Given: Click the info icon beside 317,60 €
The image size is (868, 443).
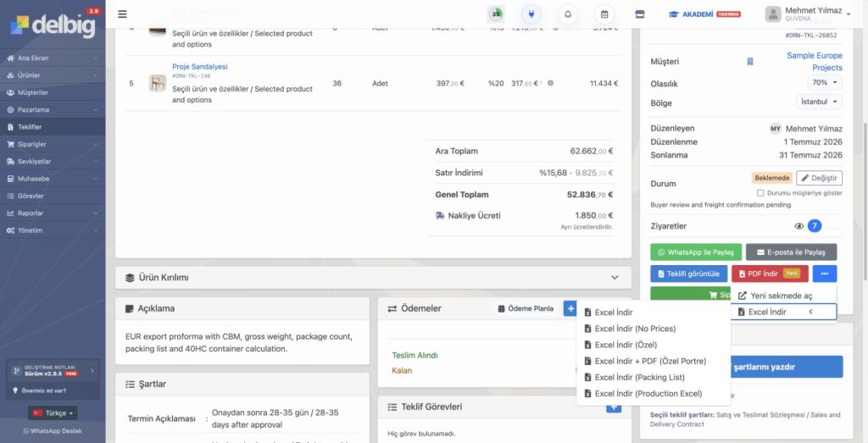Looking at the screenshot, I should click(x=550, y=83).
